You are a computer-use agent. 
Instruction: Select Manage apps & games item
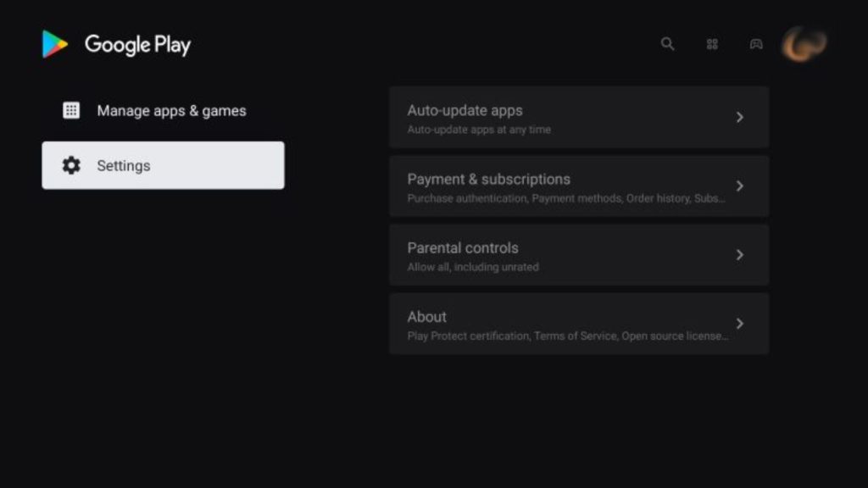(164, 111)
